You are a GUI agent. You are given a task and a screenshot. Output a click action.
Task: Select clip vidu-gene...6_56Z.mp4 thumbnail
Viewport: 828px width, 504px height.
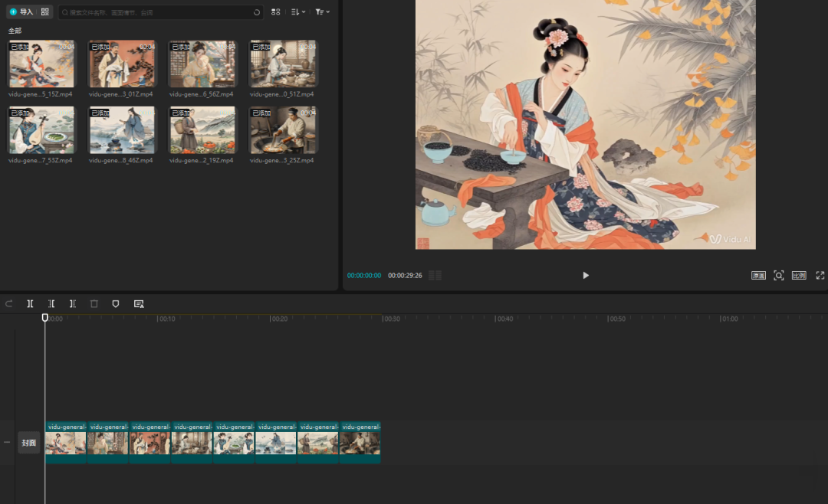click(x=202, y=64)
